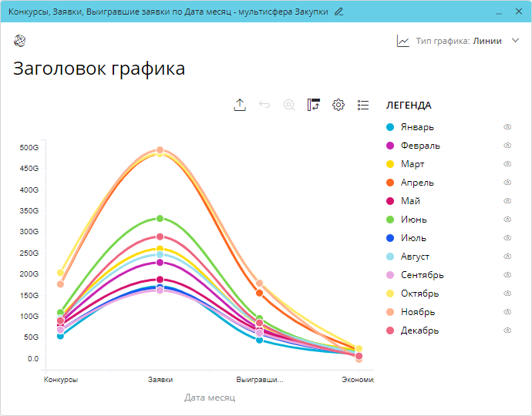Click the export/upload chart icon
This screenshot has height=416, width=532.
coord(240,105)
